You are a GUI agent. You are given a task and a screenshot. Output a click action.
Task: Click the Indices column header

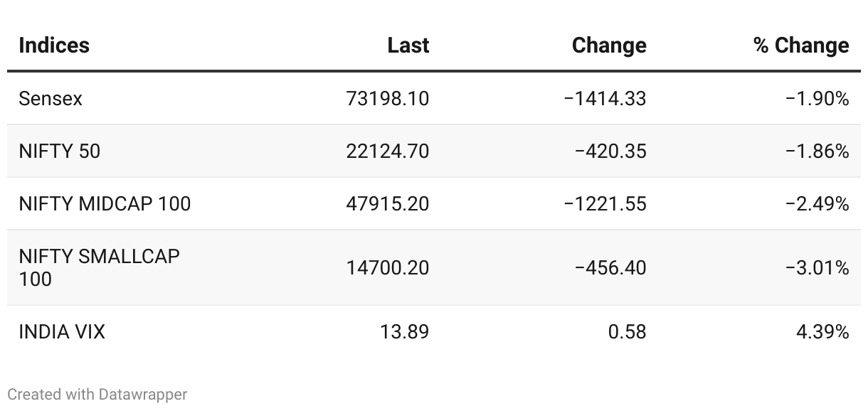tap(54, 46)
